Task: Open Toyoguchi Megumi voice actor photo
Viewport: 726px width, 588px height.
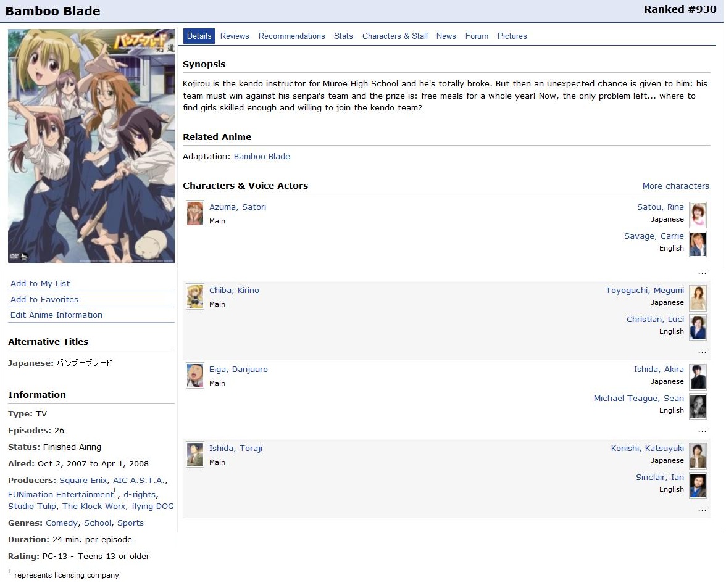Action: coord(698,298)
